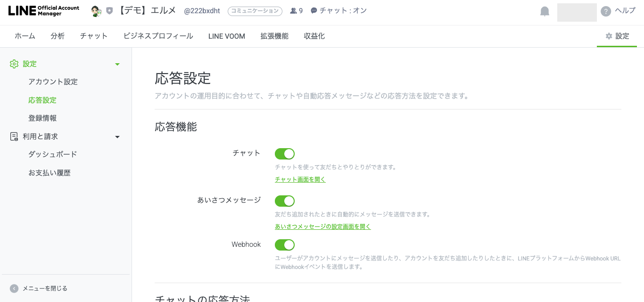Viewport: 644px width, 302px height.
Task: Switch off the Webhook toggle
Action: coord(285,245)
